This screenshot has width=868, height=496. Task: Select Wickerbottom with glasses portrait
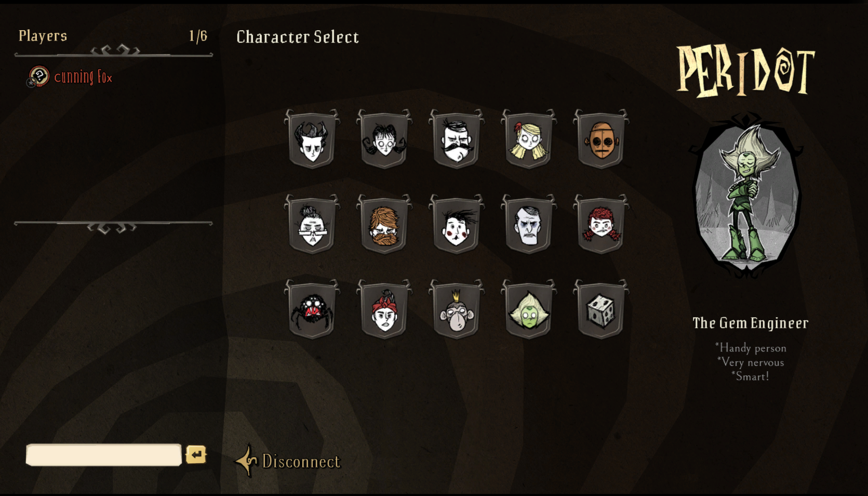[312, 224]
